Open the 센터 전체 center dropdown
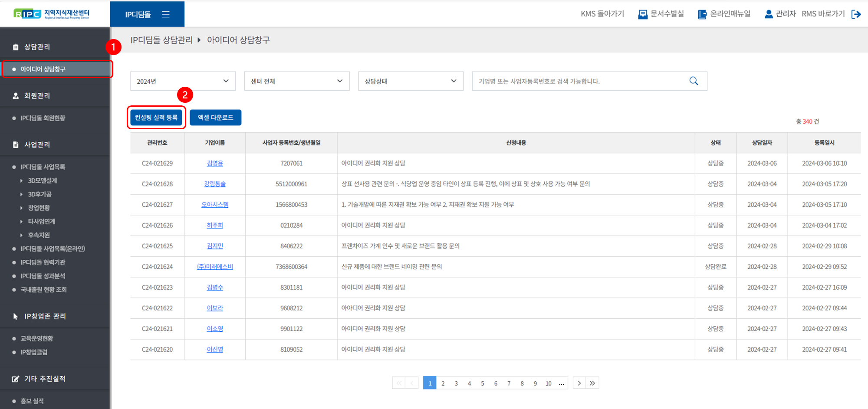This screenshot has height=409, width=868. tap(296, 81)
